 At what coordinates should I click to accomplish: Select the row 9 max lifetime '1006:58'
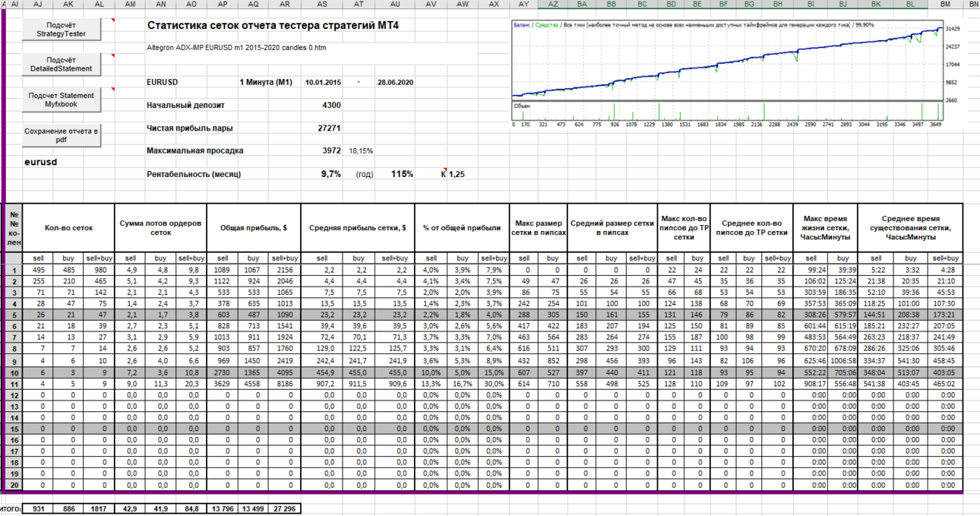(842, 360)
